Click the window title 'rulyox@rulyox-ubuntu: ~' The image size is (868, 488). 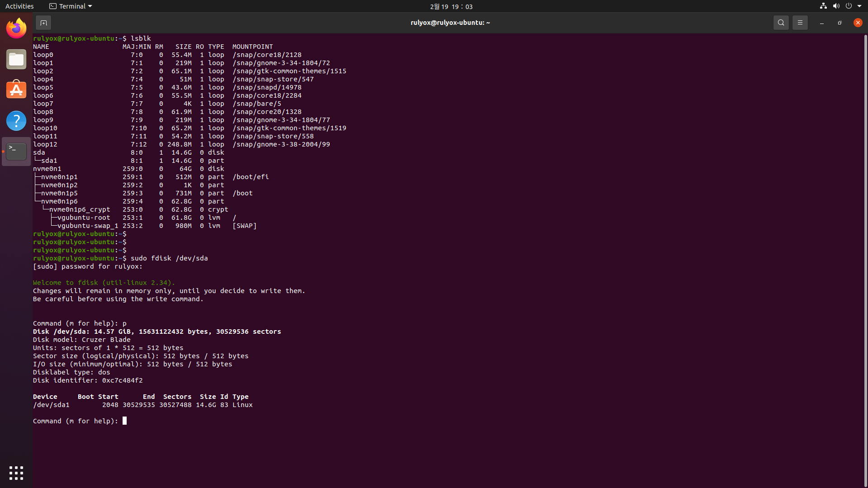[450, 23]
